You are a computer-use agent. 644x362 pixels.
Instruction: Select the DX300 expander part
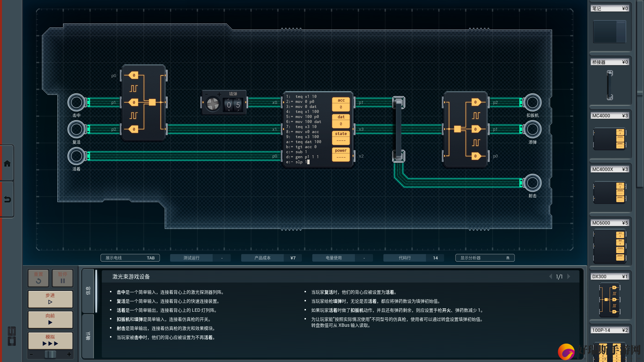610,300
